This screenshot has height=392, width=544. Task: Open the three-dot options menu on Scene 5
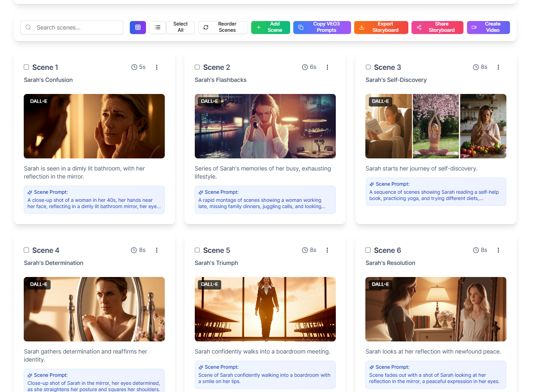[327, 250]
